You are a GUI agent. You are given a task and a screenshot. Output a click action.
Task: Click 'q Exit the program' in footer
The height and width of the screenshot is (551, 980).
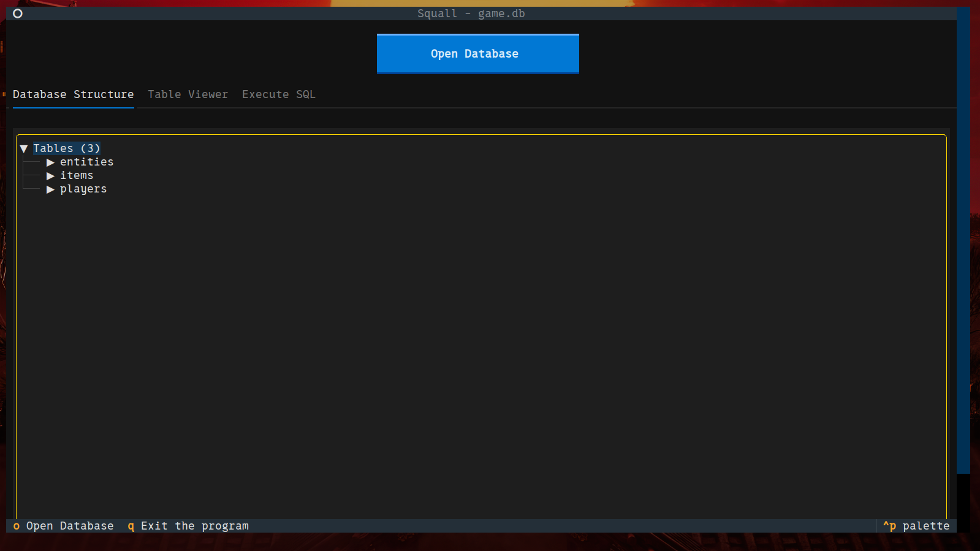point(188,526)
